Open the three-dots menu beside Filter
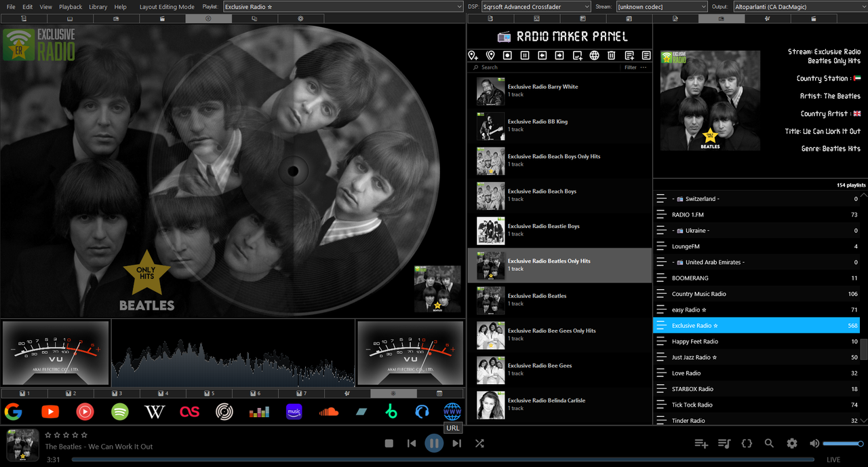This screenshot has width=868, height=467. (x=644, y=67)
